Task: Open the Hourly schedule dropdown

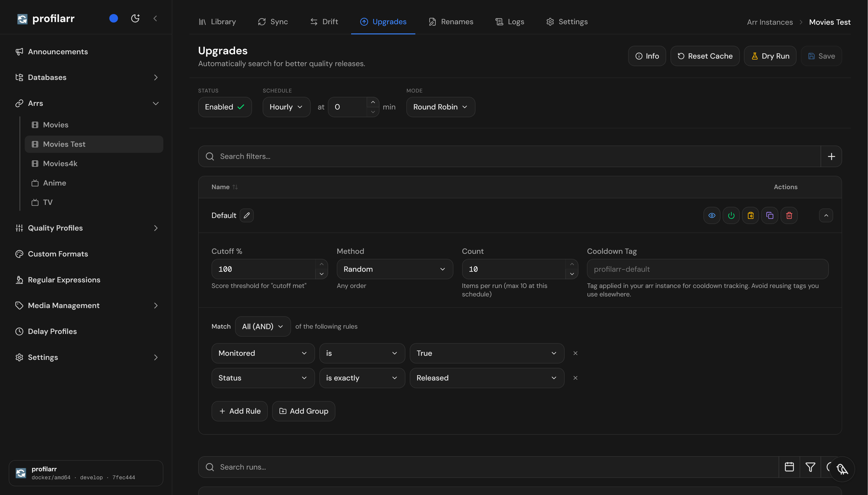Action: coord(286,107)
